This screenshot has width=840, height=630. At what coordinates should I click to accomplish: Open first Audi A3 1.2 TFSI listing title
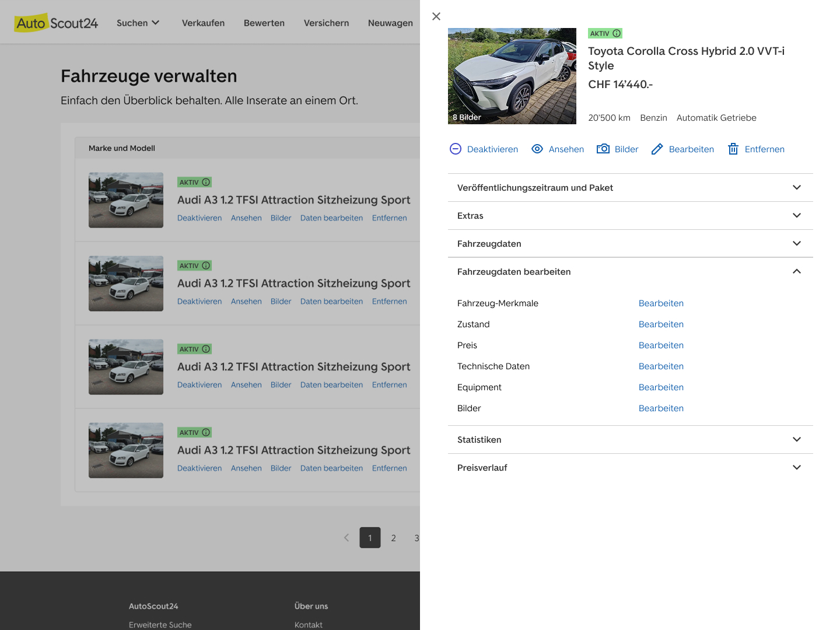[293, 200]
